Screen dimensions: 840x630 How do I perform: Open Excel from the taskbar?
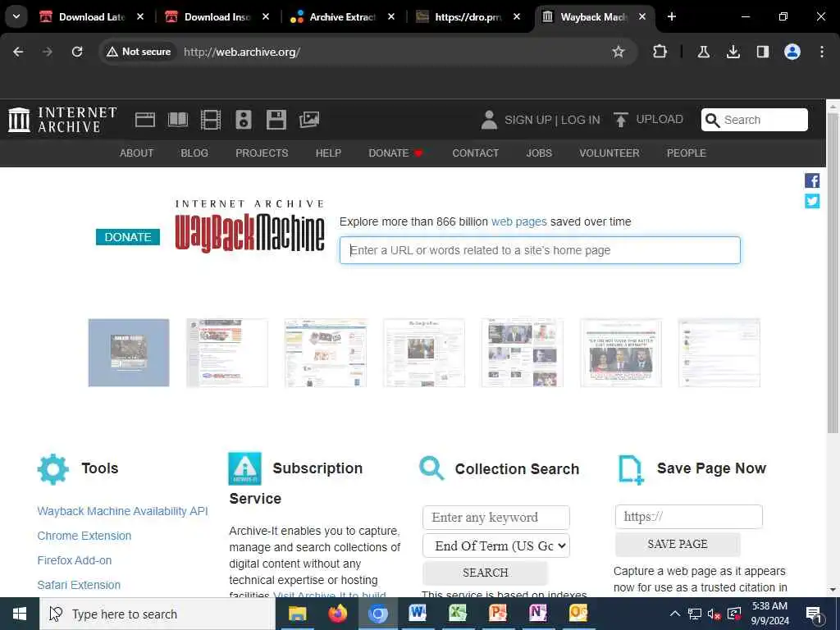458,614
